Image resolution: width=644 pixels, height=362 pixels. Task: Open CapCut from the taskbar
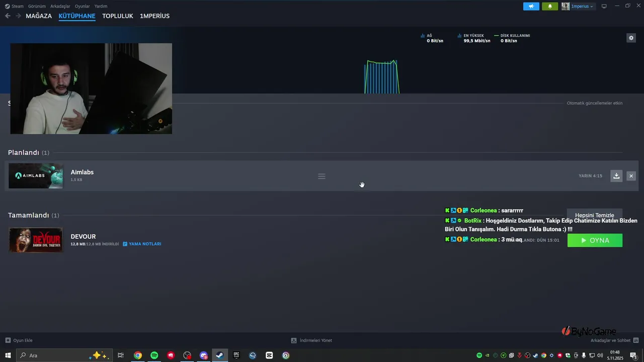click(x=269, y=355)
